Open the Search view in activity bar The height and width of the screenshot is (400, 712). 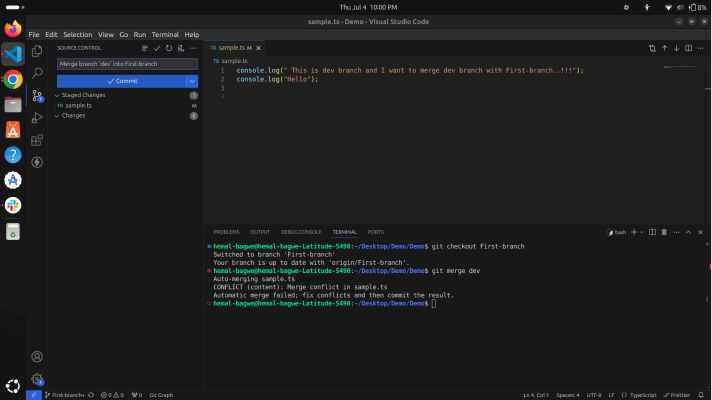click(37, 73)
